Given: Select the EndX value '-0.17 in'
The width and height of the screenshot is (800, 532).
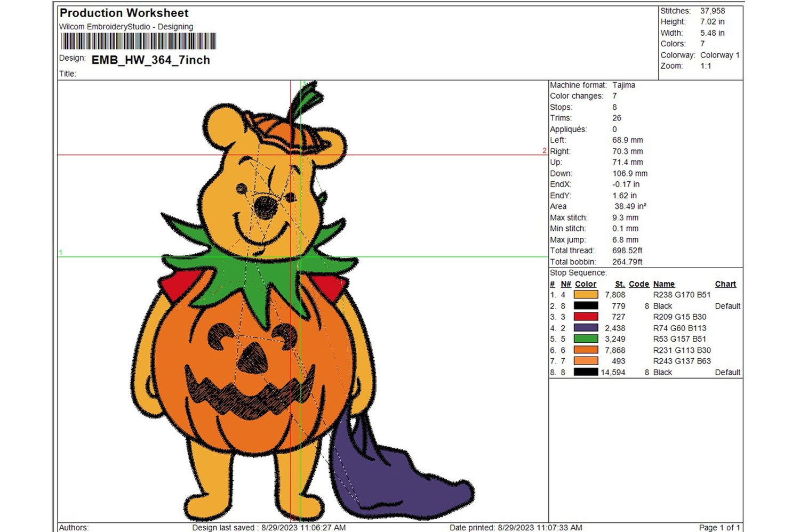Looking at the screenshot, I should click(x=626, y=184).
